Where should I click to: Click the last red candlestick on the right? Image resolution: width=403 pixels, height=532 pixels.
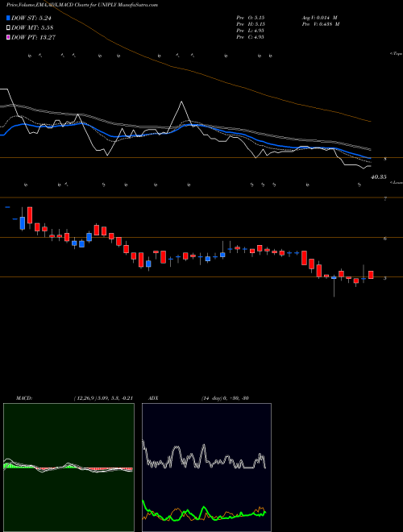click(371, 275)
